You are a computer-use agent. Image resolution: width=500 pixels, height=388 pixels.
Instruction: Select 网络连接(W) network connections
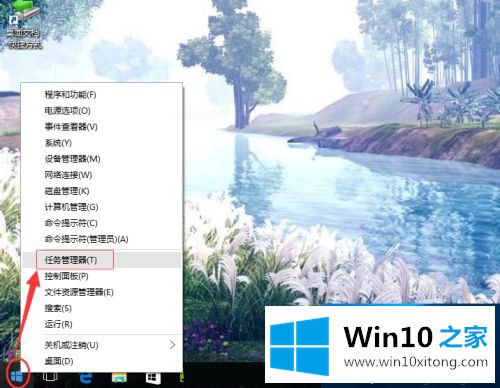pyautogui.click(x=102, y=175)
